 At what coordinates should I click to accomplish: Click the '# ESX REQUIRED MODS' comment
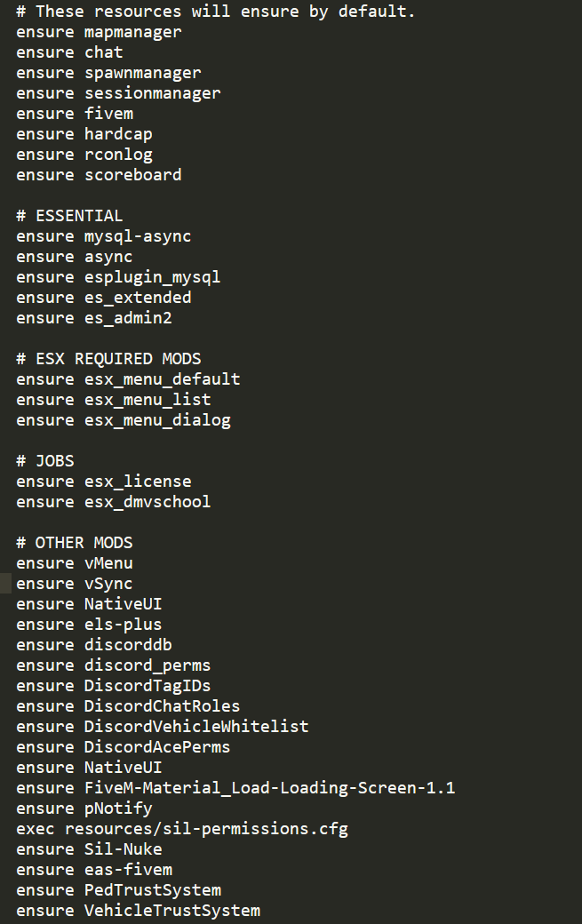coord(109,359)
